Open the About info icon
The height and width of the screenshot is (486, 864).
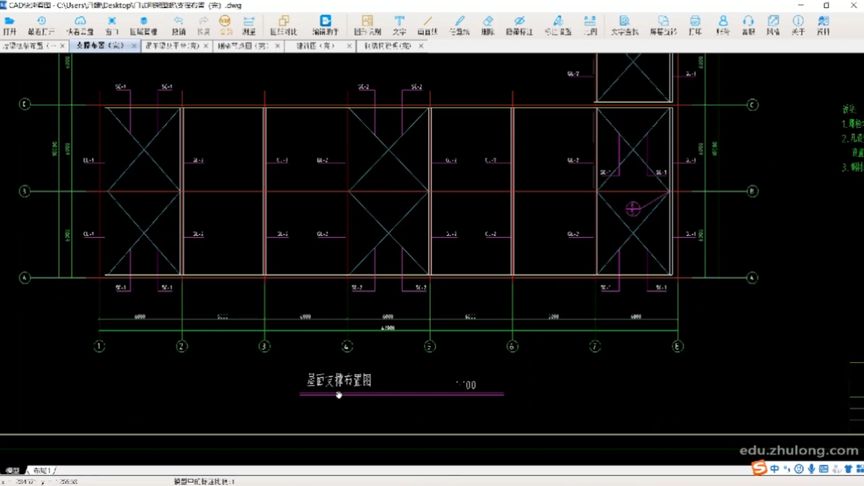click(798, 25)
